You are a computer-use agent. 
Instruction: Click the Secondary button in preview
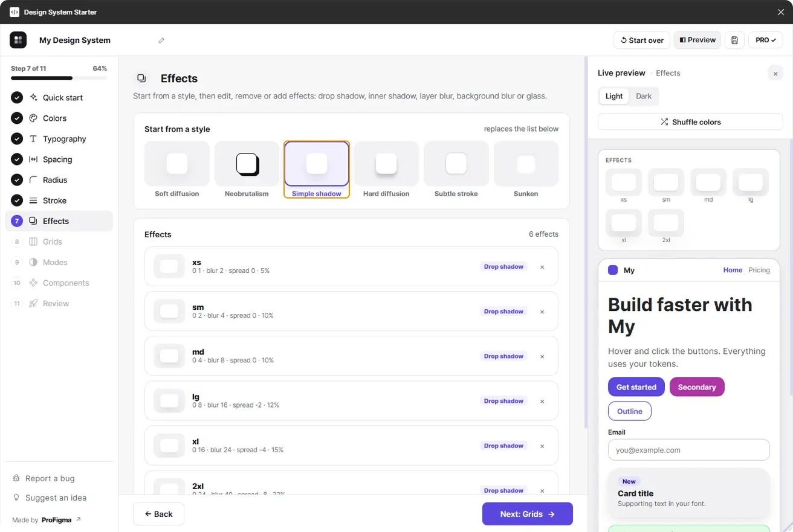[x=697, y=387]
